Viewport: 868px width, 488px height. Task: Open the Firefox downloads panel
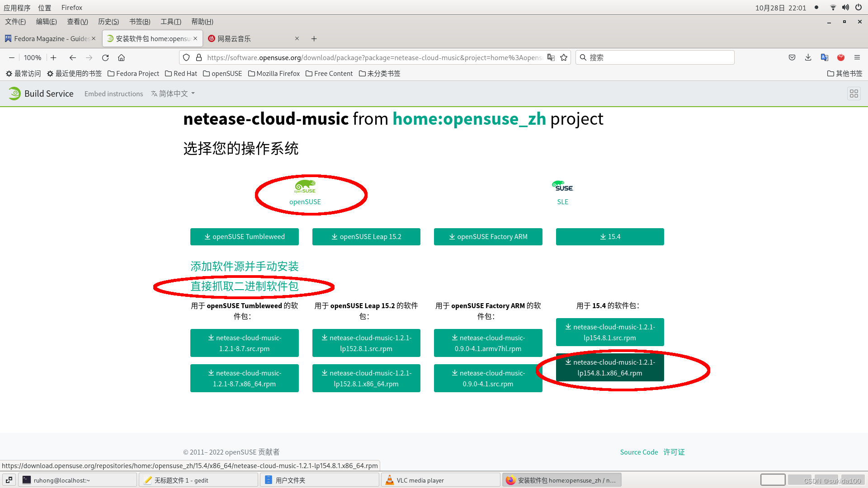tap(808, 57)
